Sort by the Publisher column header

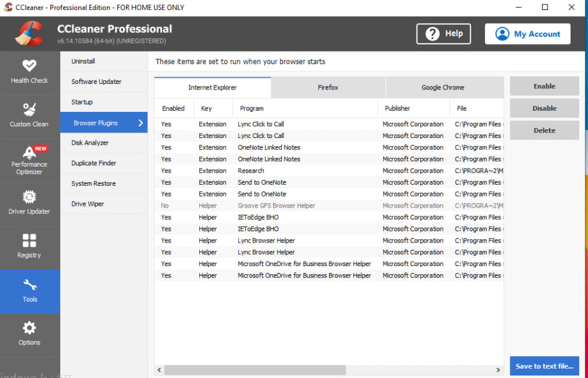point(414,108)
